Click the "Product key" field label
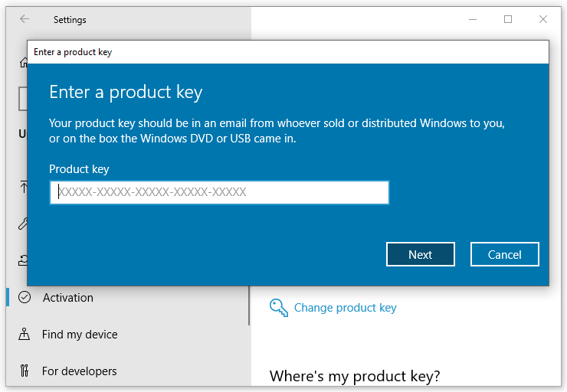 pyautogui.click(x=79, y=169)
